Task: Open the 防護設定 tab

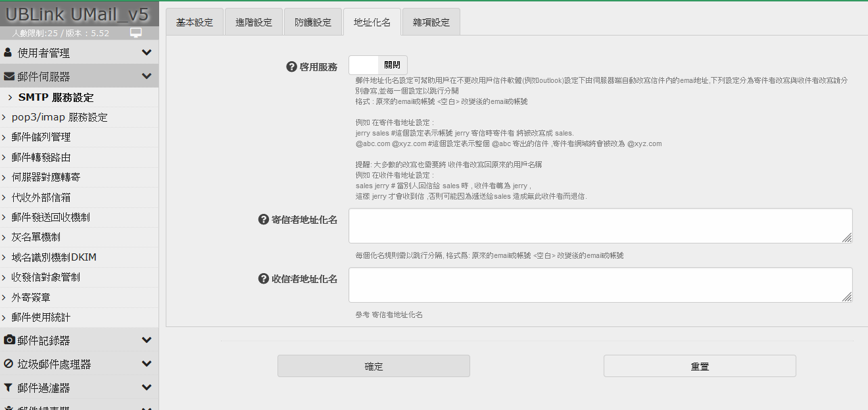Action: coord(312,22)
